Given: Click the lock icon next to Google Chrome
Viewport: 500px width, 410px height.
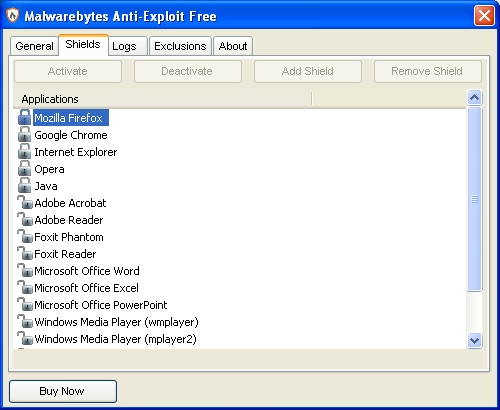Looking at the screenshot, I should tap(24, 134).
